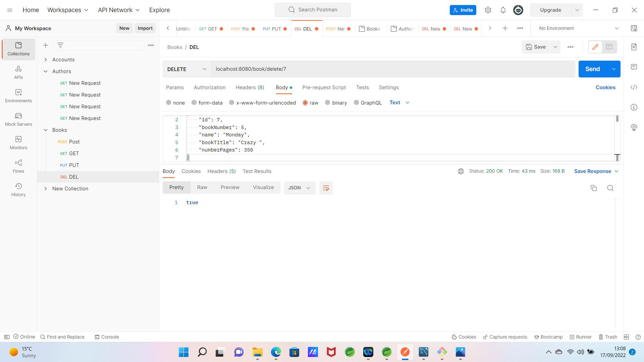Open the Flows sidebar section
The image size is (644, 362).
click(x=18, y=167)
